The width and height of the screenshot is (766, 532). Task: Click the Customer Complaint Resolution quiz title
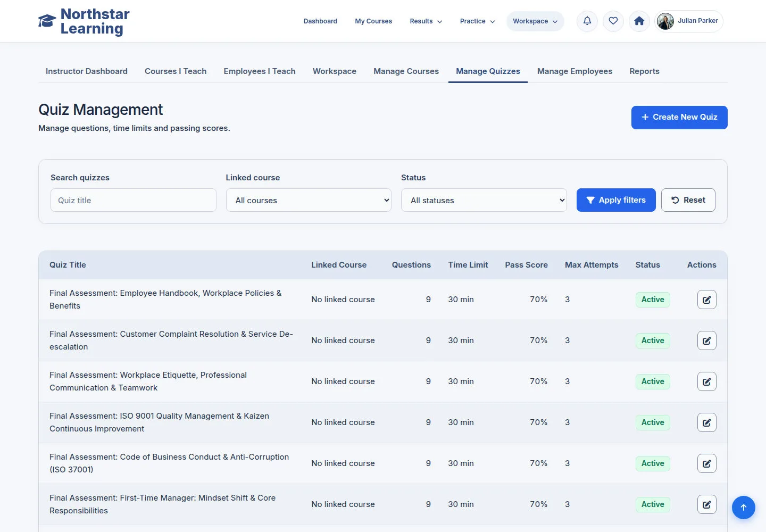pos(171,340)
